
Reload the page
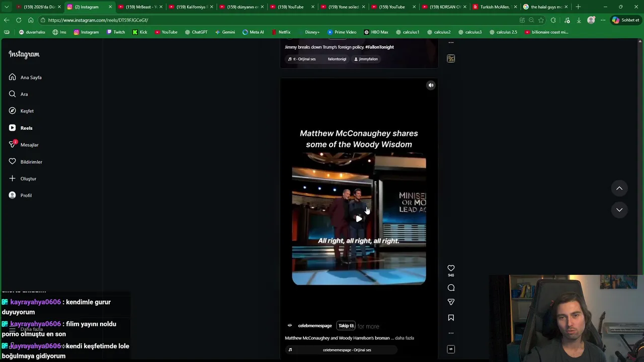click(x=19, y=20)
